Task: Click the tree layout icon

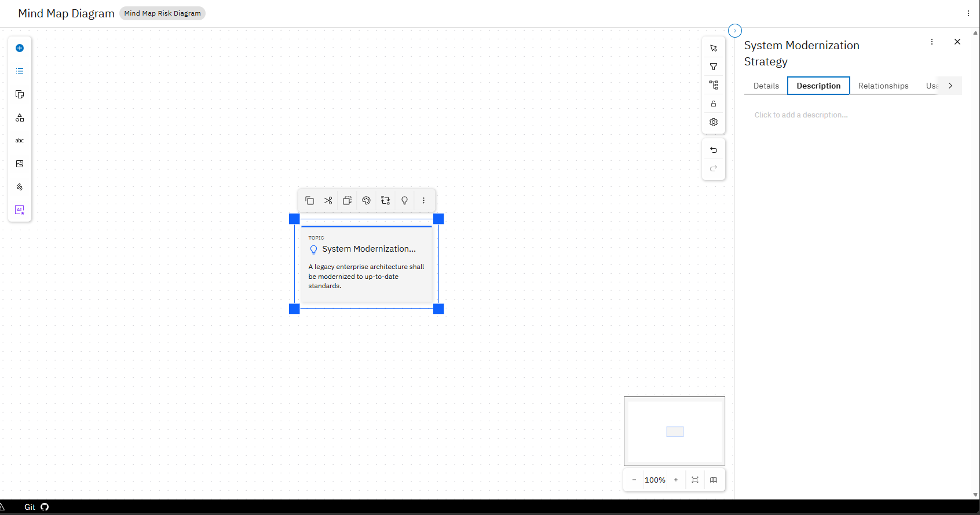Action: coord(714,85)
